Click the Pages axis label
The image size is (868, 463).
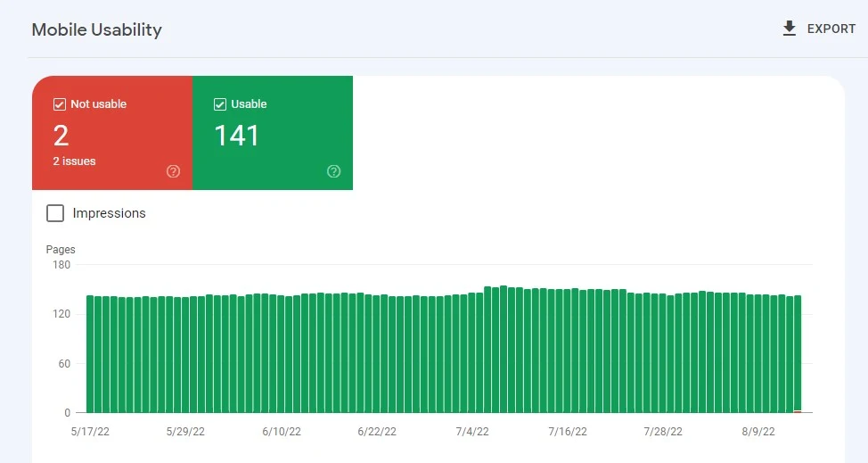(61, 249)
